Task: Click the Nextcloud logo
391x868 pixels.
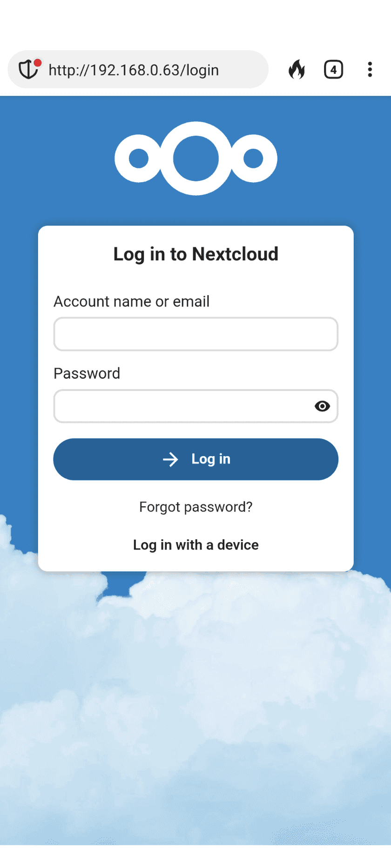Action: click(196, 159)
